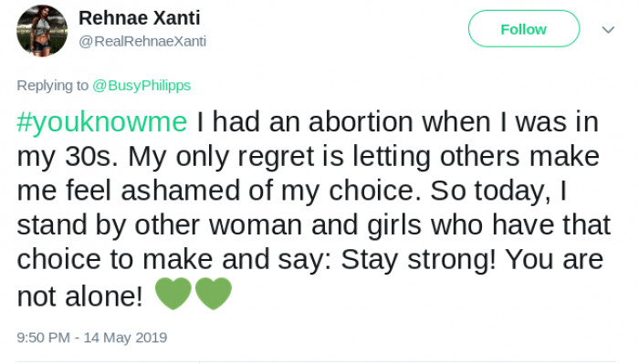The height and width of the screenshot is (364, 639).
Task: Click Rehnae Xanti's round profile avatar
Action: click(x=42, y=30)
